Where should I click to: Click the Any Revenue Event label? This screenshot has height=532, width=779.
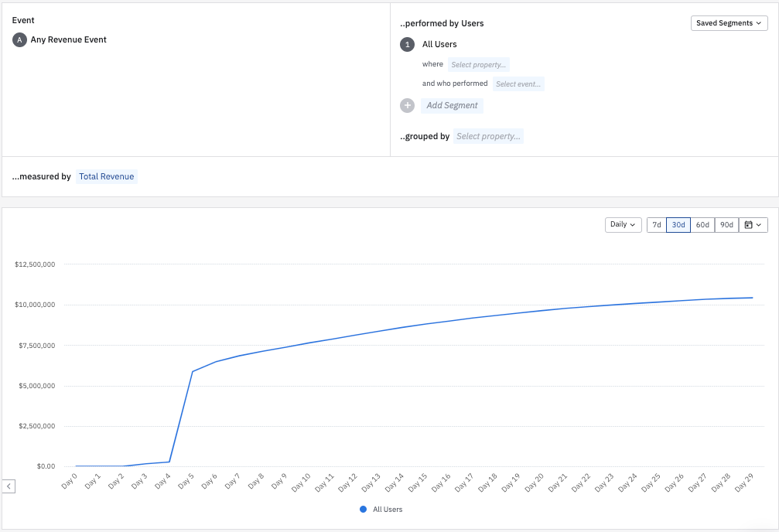pyautogui.click(x=69, y=39)
